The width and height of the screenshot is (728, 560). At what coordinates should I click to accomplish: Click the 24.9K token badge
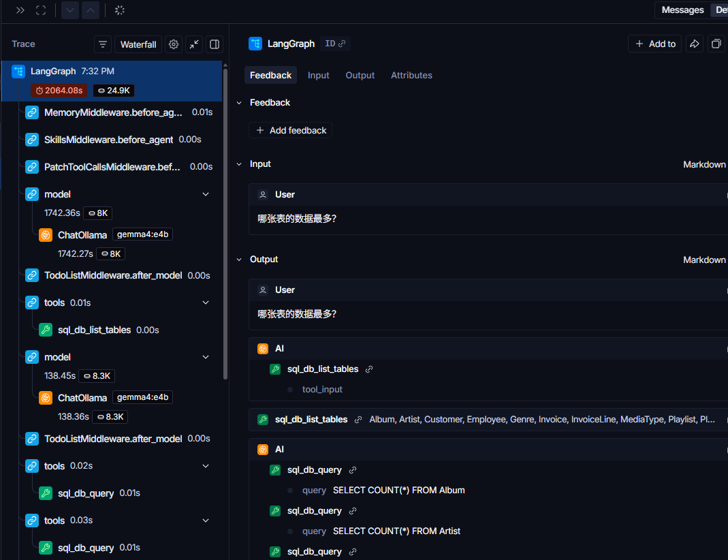click(x=114, y=91)
